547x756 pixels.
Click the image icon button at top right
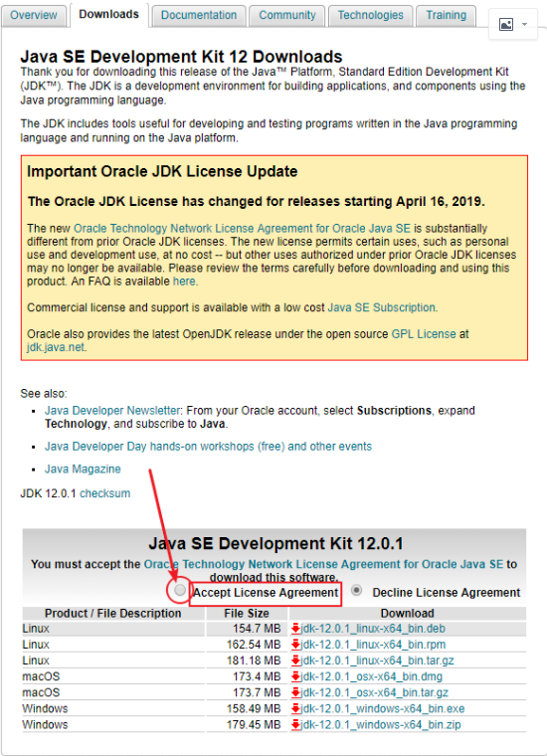pyautogui.click(x=506, y=24)
